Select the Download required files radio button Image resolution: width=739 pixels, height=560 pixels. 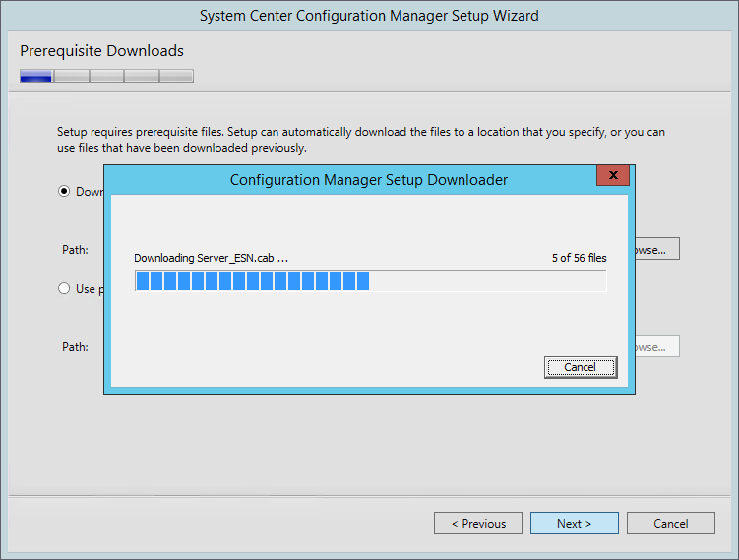click(64, 191)
